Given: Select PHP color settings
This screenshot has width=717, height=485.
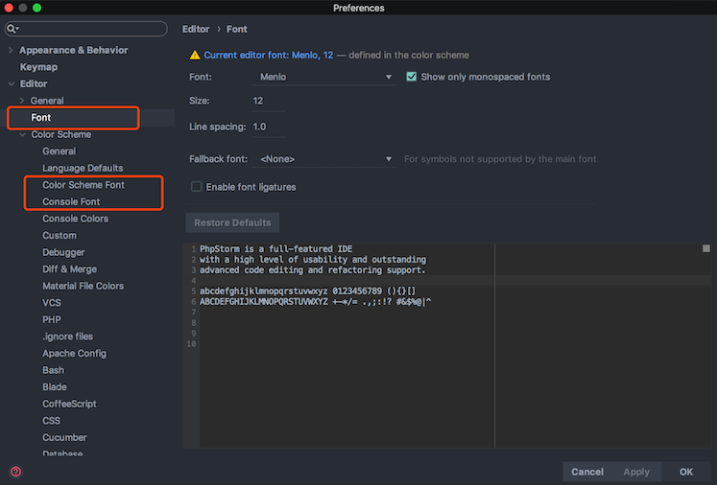Looking at the screenshot, I should point(51,320).
